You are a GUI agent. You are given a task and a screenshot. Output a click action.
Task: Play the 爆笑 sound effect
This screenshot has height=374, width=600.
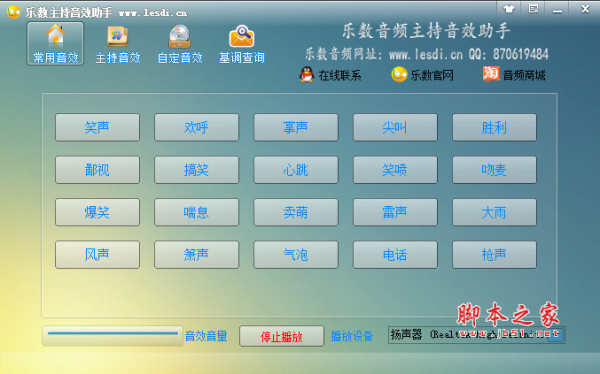[97, 212]
